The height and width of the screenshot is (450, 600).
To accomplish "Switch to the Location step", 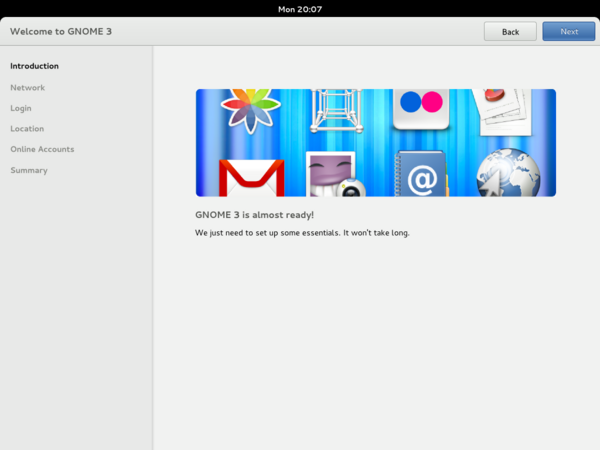I will point(27,129).
